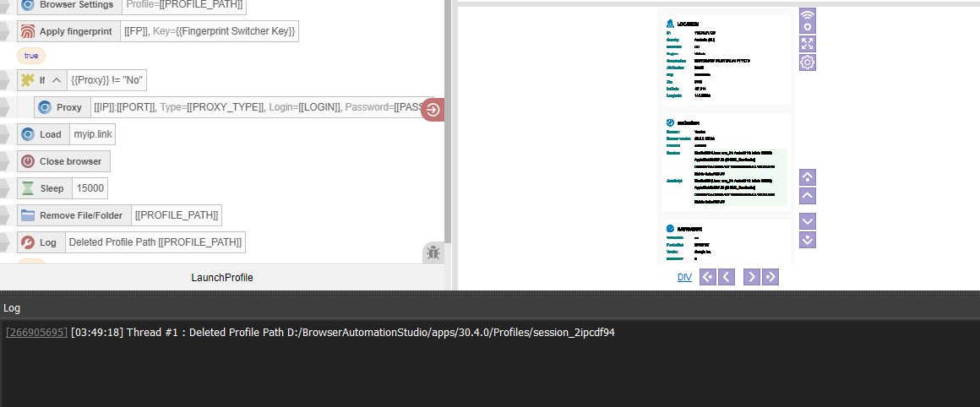This screenshot has height=407, width=980.
Task: Toggle browser fullscreen expand icon
Action: point(808,43)
